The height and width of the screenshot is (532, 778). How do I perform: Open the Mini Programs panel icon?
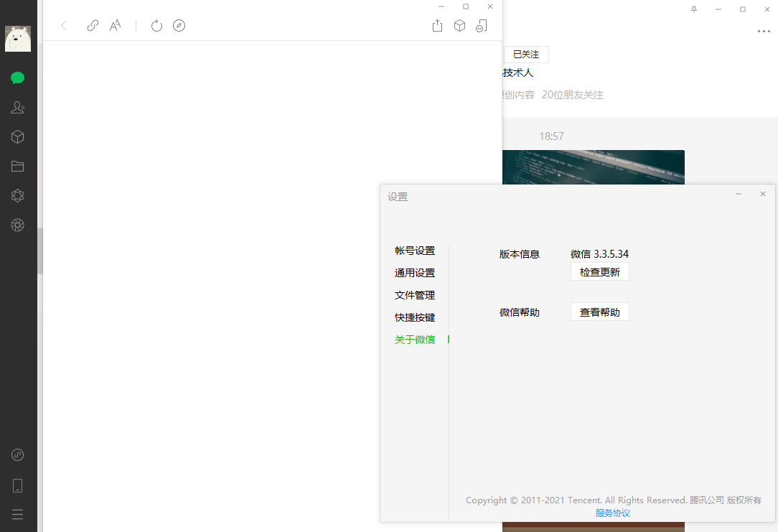pyautogui.click(x=17, y=454)
